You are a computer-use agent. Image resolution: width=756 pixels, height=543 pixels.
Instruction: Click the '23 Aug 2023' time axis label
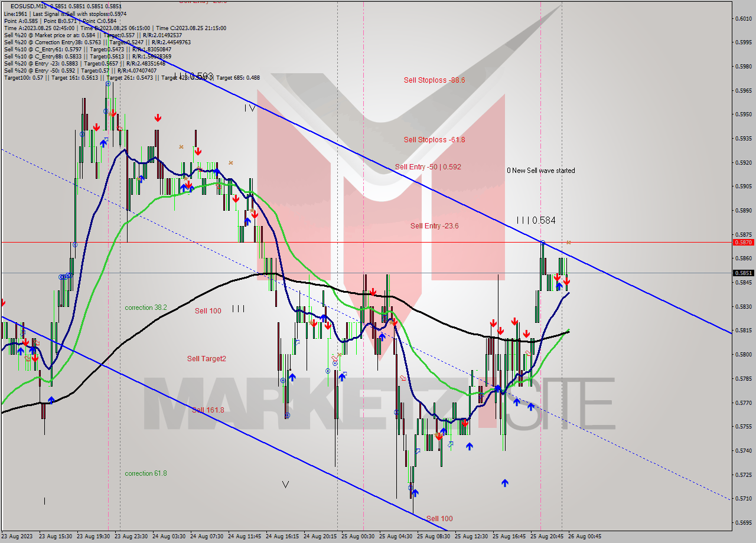point(17,537)
